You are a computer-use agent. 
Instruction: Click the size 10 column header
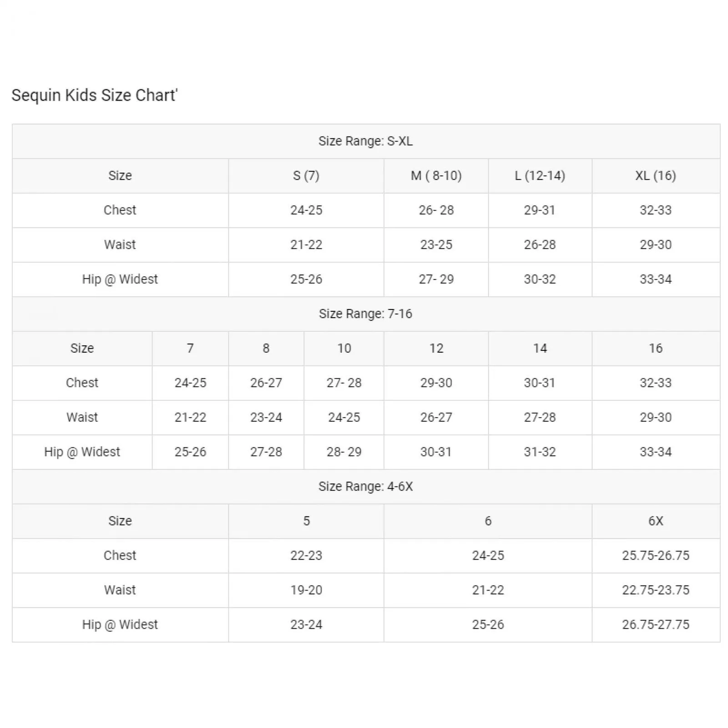pos(344,349)
